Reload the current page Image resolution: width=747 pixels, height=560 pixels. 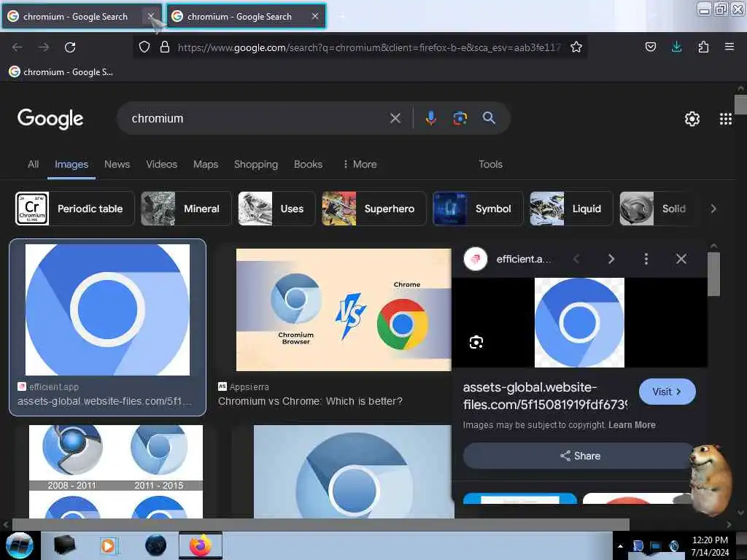(x=70, y=47)
